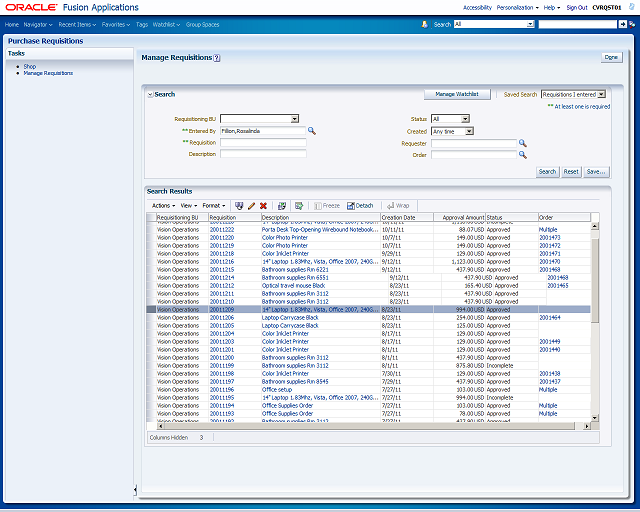Open Group Spaces
The height and width of the screenshot is (512, 640).
(x=202, y=24)
